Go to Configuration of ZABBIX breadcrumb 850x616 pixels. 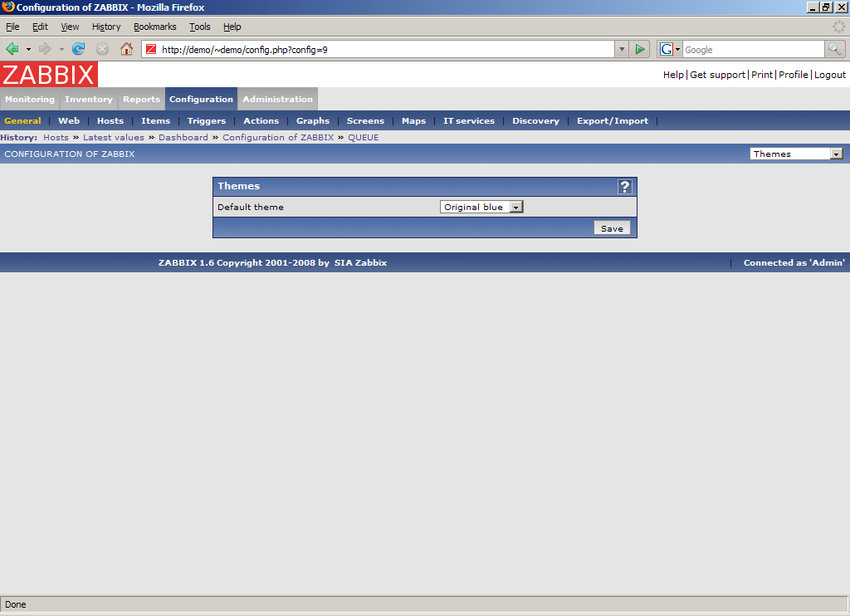(x=278, y=138)
